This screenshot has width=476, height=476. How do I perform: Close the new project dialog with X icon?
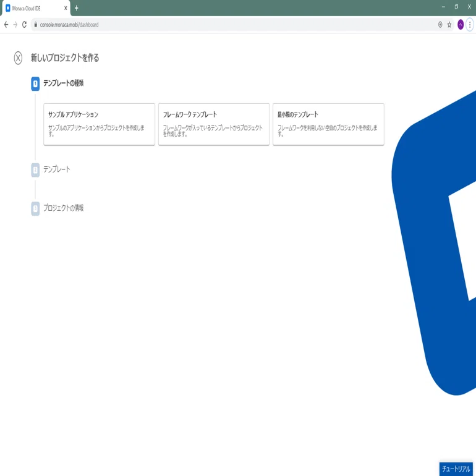pyautogui.click(x=18, y=57)
